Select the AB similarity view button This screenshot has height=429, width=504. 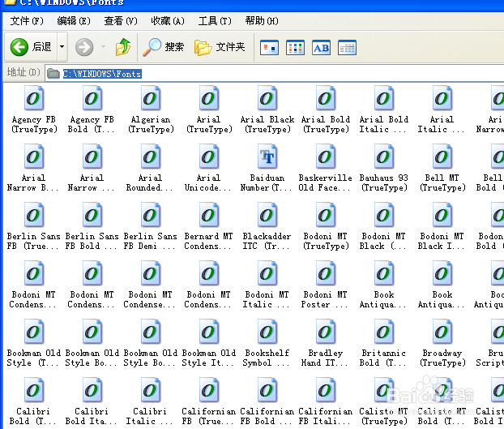321,48
